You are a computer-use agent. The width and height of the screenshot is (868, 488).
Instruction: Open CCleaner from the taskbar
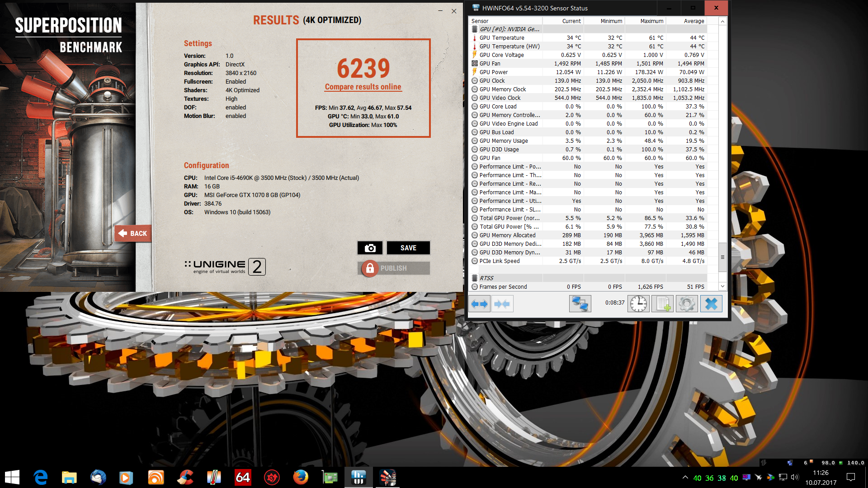185,477
